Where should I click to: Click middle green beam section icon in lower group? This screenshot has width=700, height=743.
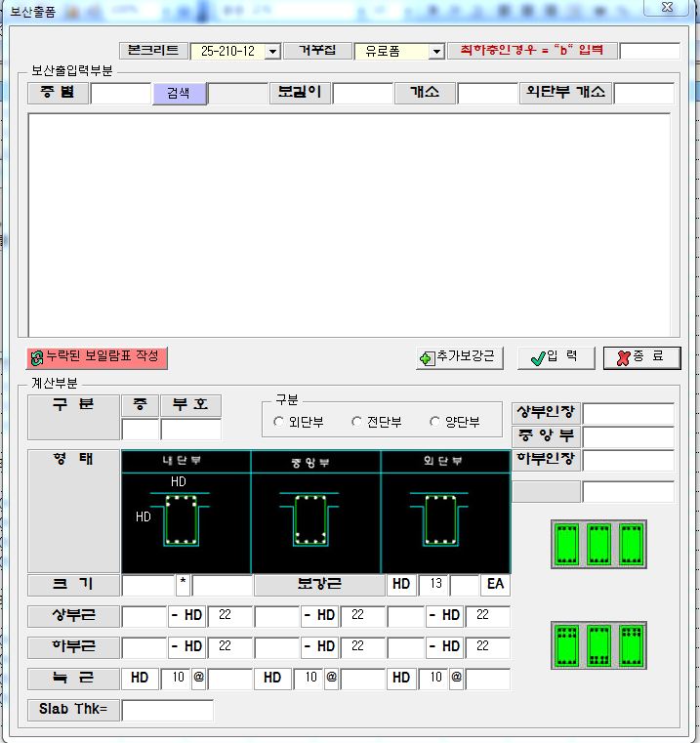coord(599,645)
